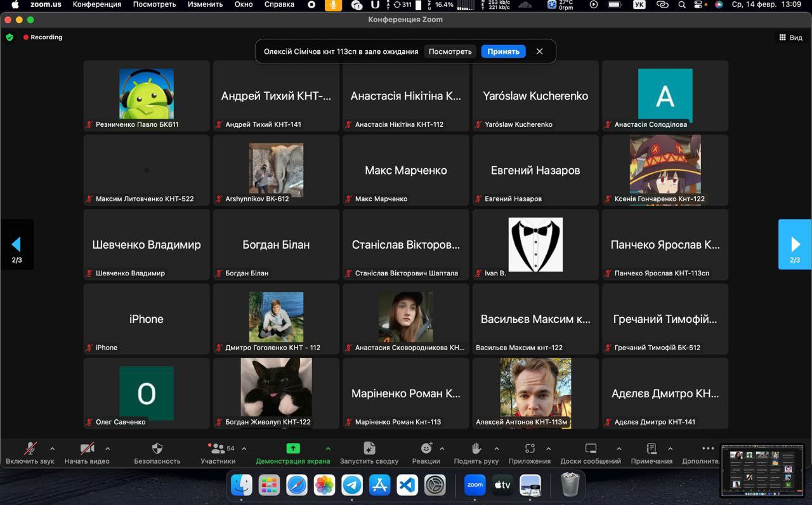Screen dimensions: 812x505
Task: Unmute microphone via Включить звук
Action: [x=30, y=454]
